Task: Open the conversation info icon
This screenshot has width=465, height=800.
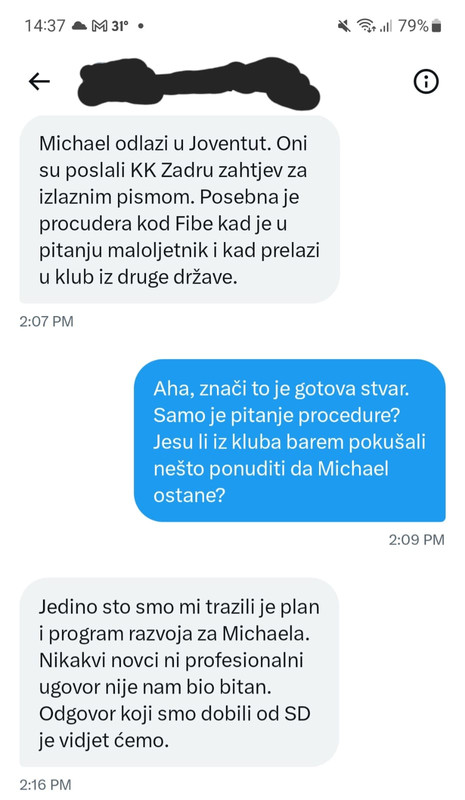Action: [426, 81]
